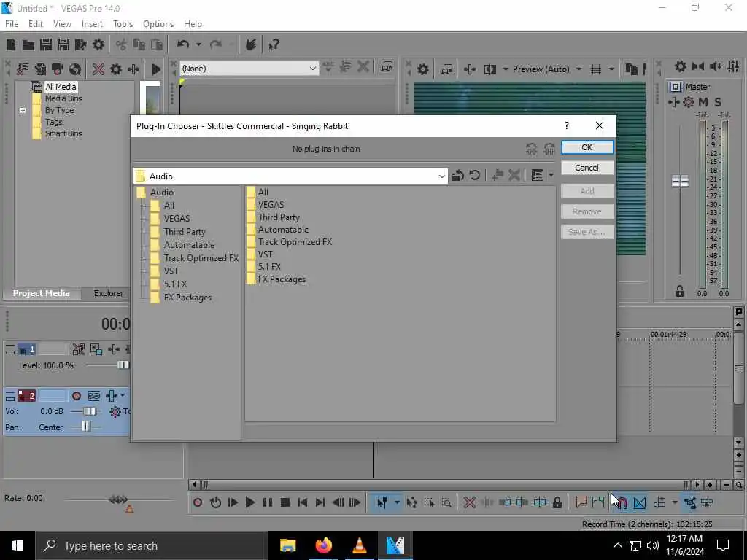
Task: Click the Play button in transport bar
Action: click(x=249, y=502)
